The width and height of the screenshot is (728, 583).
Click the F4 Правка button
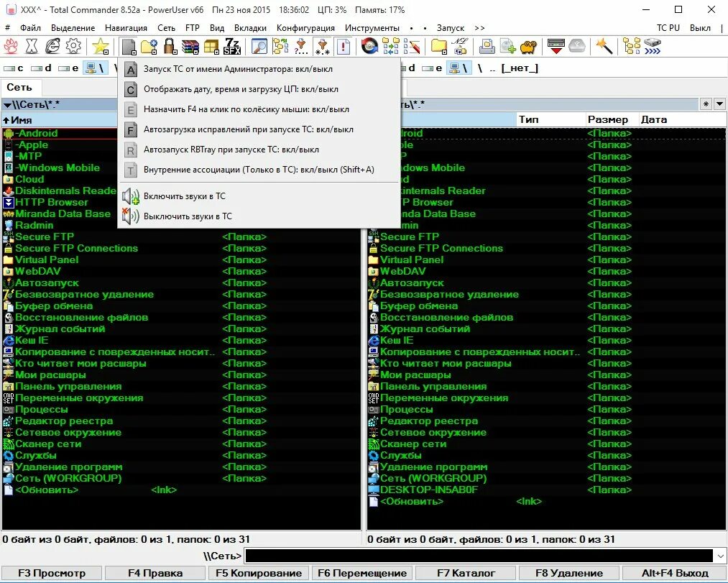(155, 573)
